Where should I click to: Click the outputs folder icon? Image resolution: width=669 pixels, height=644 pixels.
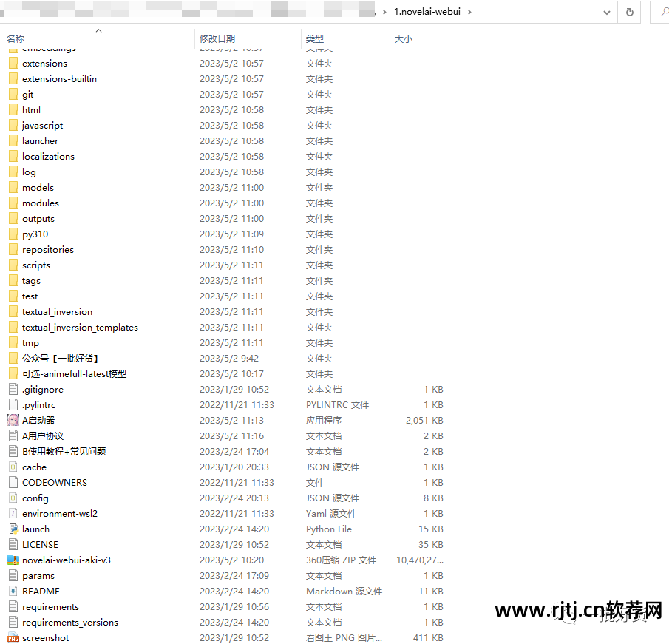click(x=13, y=219)
